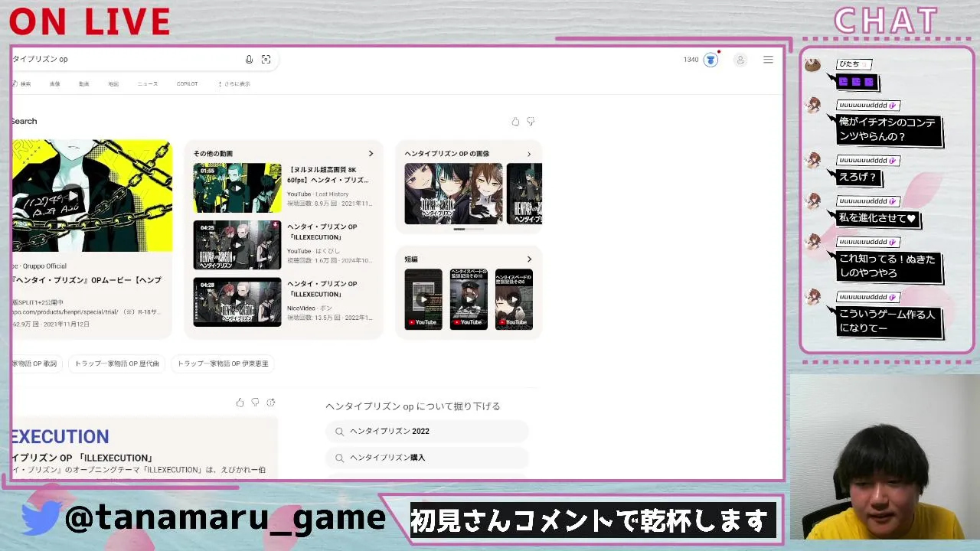Switch to the ニュース news tab
This screenshot has height=551, width=980.
[x=148, y=84]
